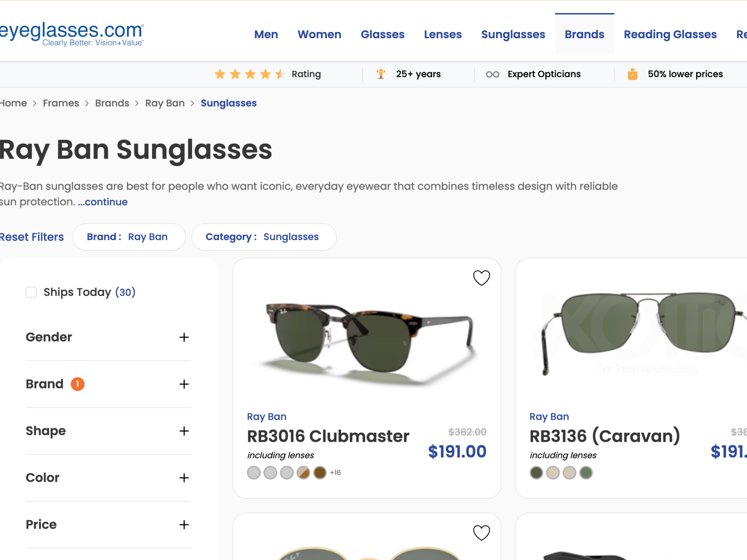Click the heart icon on the second-row product card

tap(481, 533)
